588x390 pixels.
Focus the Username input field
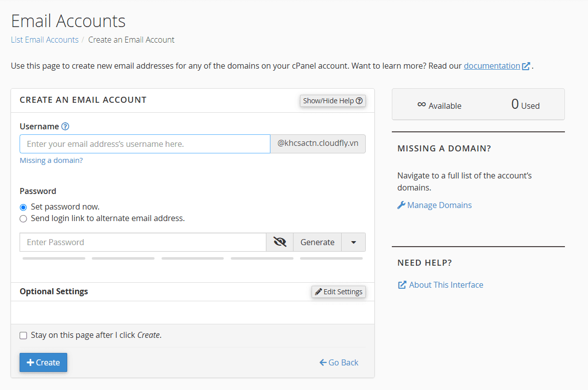point(145,144)
